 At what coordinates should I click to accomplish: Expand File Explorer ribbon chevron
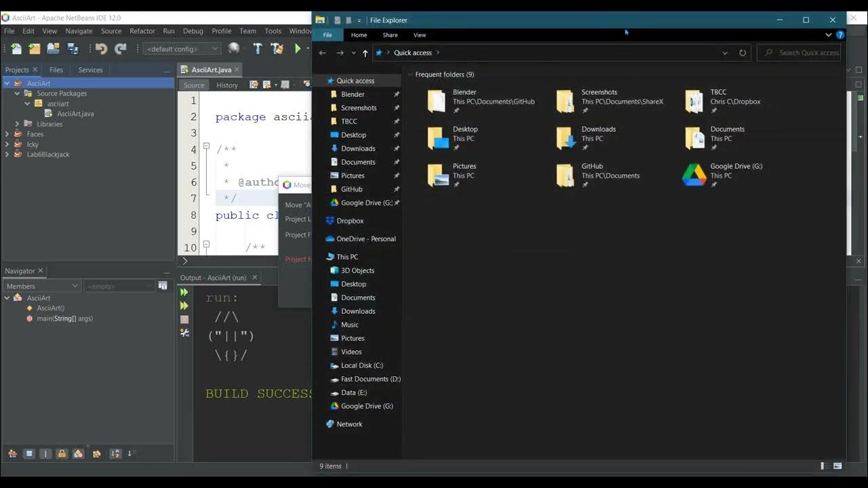pyautogui.click(x=829, y=35)
